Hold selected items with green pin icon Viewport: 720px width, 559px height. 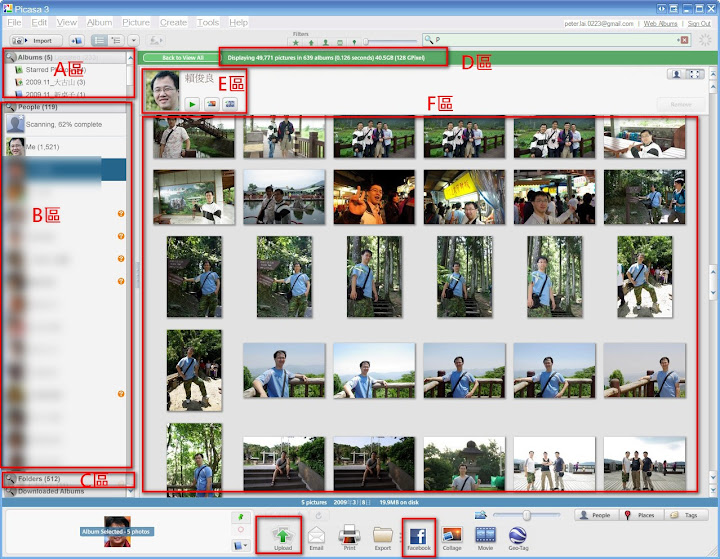[x=241, y=517]
